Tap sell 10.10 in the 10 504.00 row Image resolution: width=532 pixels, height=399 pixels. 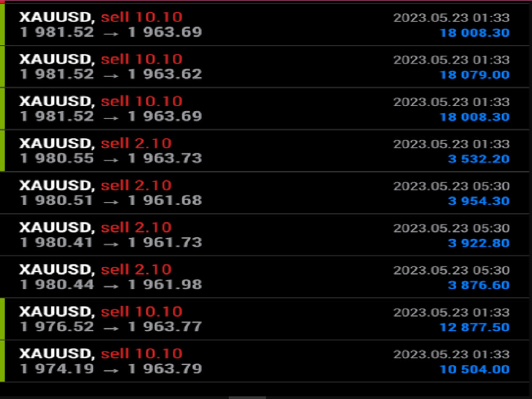[x=142, y=354]
